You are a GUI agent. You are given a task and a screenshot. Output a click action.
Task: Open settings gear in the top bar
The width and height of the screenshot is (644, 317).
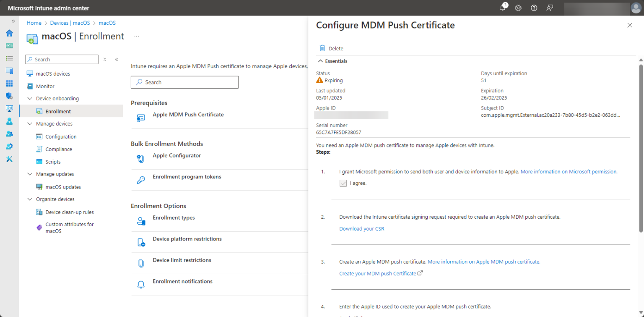coord(518,8)
